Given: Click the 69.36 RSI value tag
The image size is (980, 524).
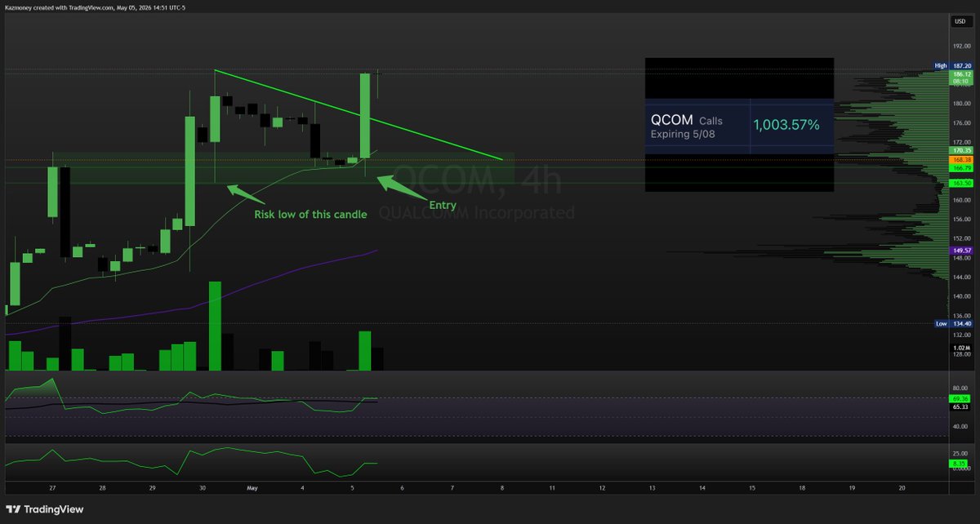Looking at the screenshot, I should click(960, 398).
